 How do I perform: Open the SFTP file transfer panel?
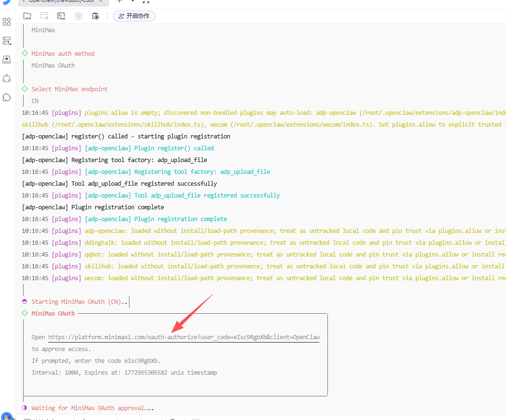point(27,16)
